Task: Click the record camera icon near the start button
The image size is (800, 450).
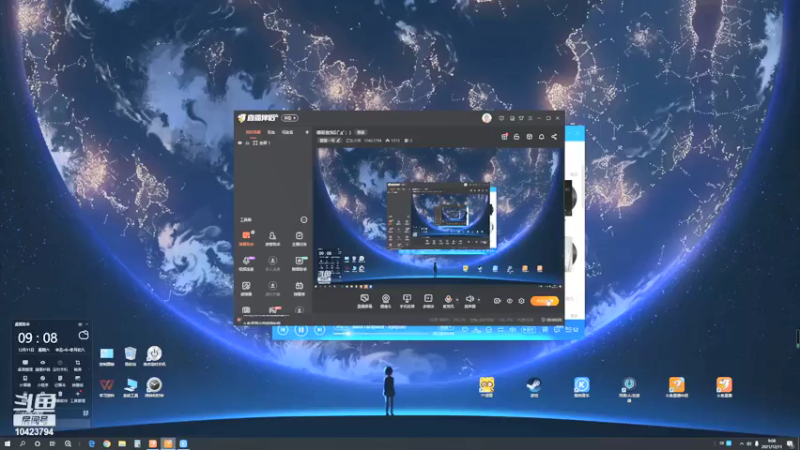Action: (x=497, y=301)
